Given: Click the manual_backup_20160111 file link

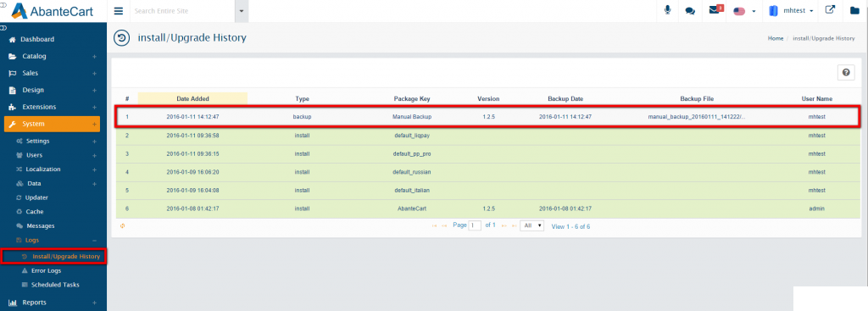Looking at the screenshot, I should pos(697,117).
